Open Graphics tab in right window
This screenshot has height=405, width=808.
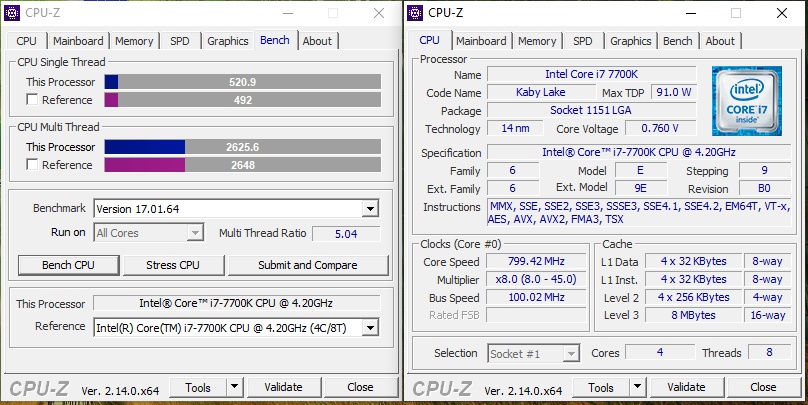631,41
